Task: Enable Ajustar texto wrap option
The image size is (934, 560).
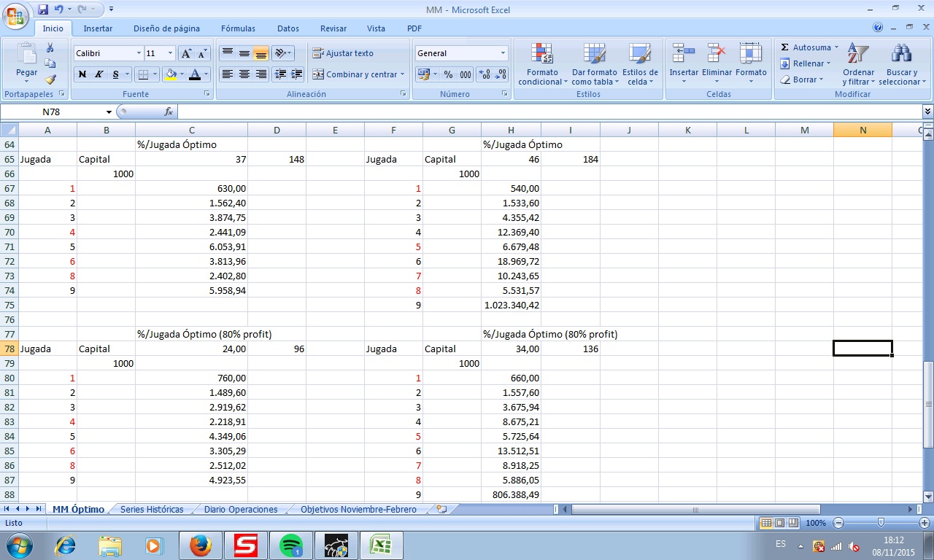Action: pos(342,53)
